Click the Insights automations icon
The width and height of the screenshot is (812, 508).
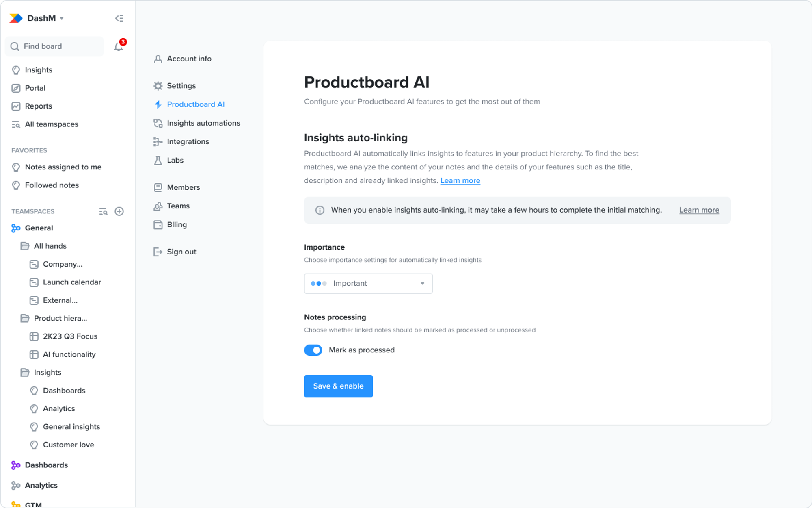(x=158, y=123)
